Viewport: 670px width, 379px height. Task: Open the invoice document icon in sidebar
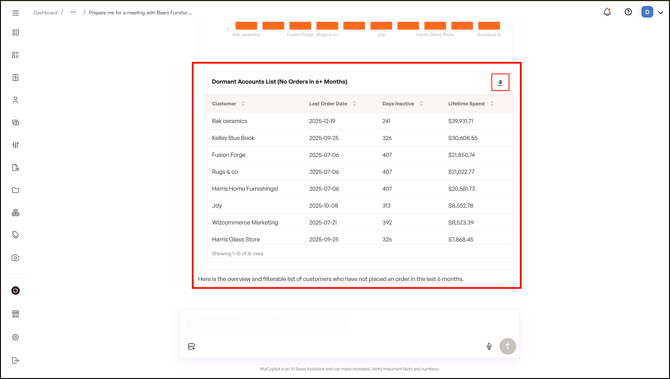pos(15,77)
